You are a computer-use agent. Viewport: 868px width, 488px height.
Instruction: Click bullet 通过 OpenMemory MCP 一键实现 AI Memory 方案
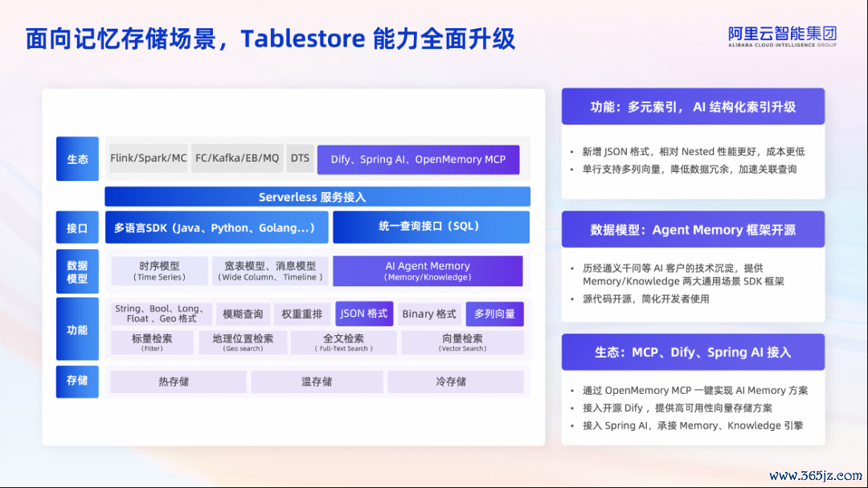point(695,390)
